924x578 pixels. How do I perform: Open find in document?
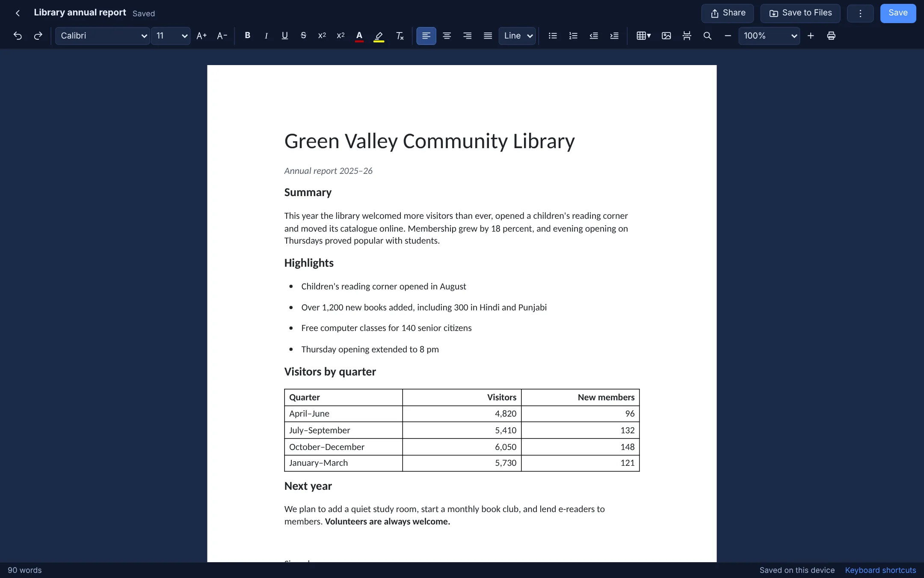pos(707,36)
